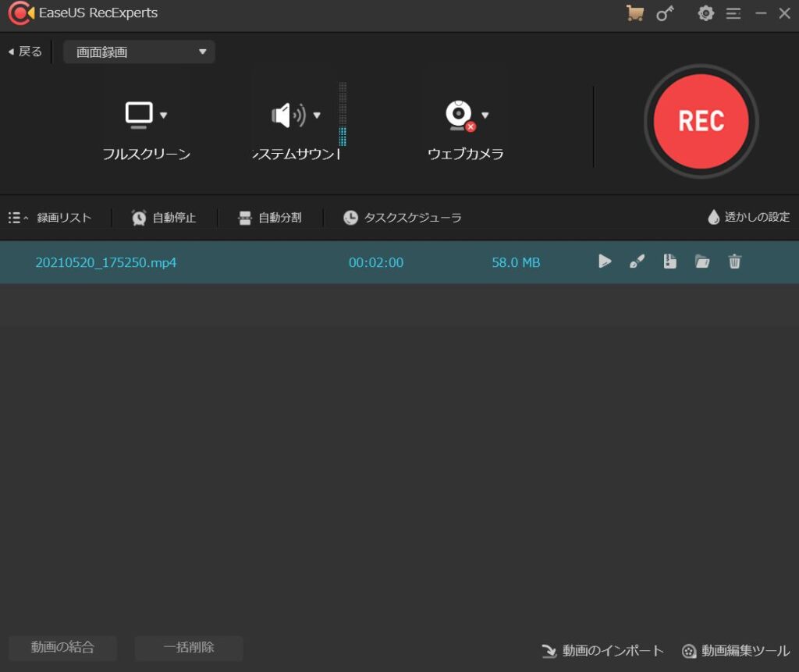Play the 20210520_175250.mp4 recording
The width and height of the screenshot is (799, 672).
605,261
